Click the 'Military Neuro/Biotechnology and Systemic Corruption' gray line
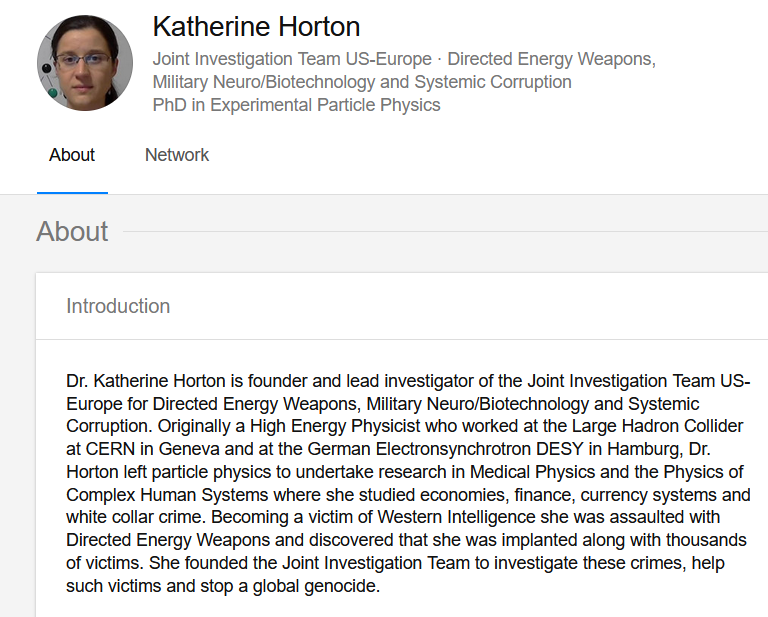This screenshot has height=617, width=768. click(362, 82)
